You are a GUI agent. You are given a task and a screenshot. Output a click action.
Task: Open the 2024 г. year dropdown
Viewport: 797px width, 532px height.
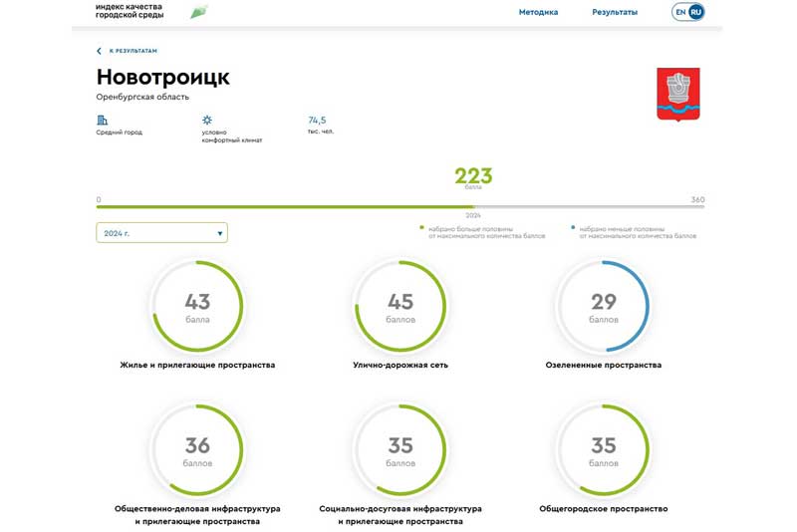tap(161, 232)
